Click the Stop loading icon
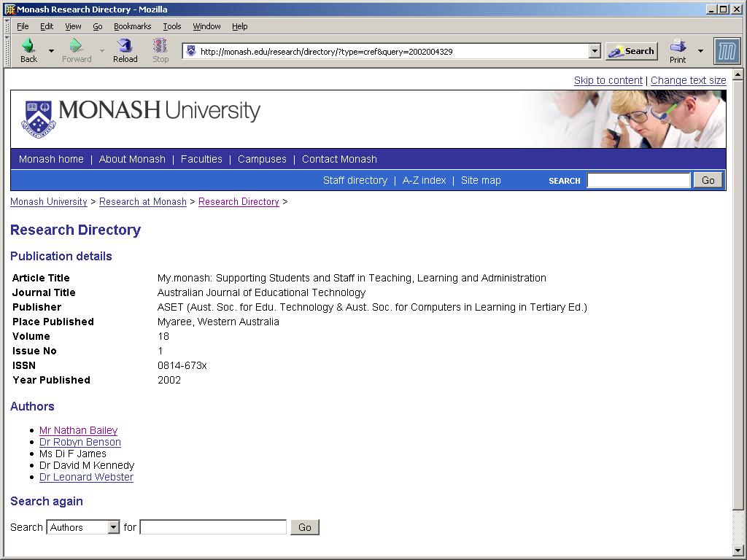This screenshot has height=560, width=747. 160,46
